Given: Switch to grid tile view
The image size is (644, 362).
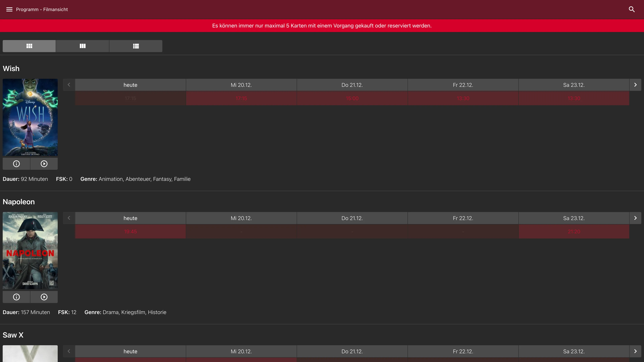Looking at the screenshot, I should [29, 46].
